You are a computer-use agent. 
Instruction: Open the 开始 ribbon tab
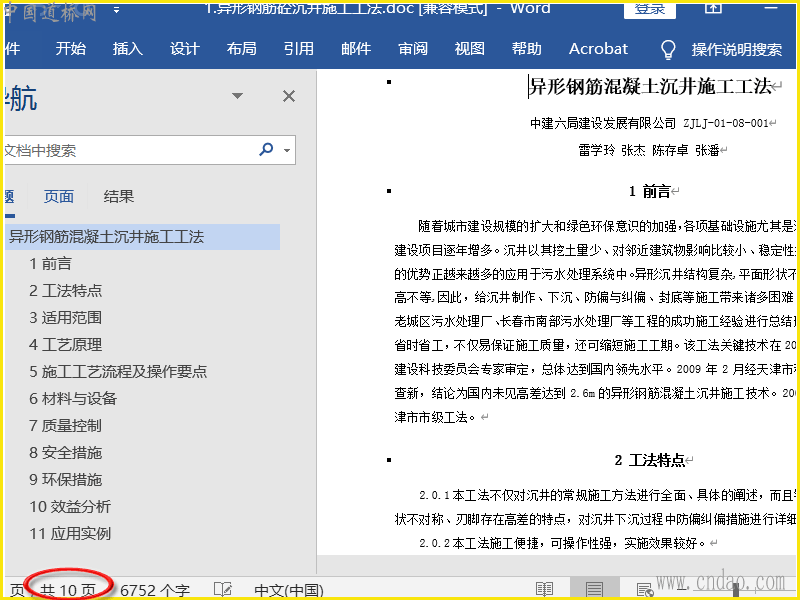pos(71,49)
